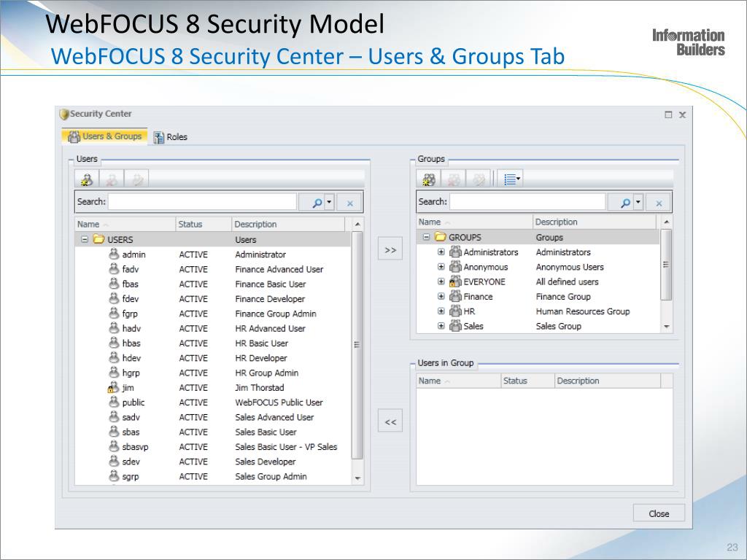747x560 pixels.
Task: Click inside the Users search field
Action: [x=203, y=202]
